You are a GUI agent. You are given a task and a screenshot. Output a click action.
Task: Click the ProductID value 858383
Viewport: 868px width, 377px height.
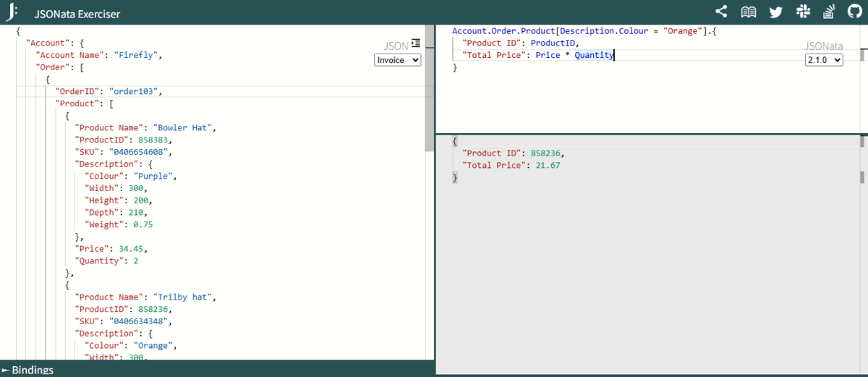point(153,140)
